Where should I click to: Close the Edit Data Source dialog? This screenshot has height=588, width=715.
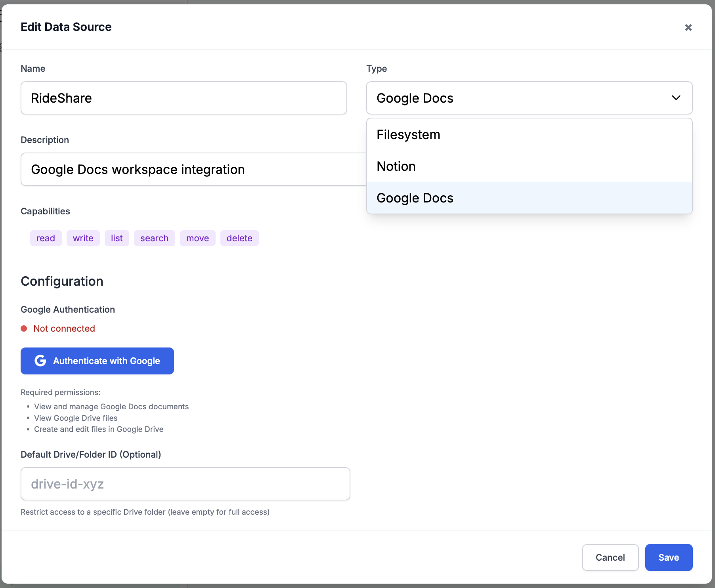pos(688,27)
